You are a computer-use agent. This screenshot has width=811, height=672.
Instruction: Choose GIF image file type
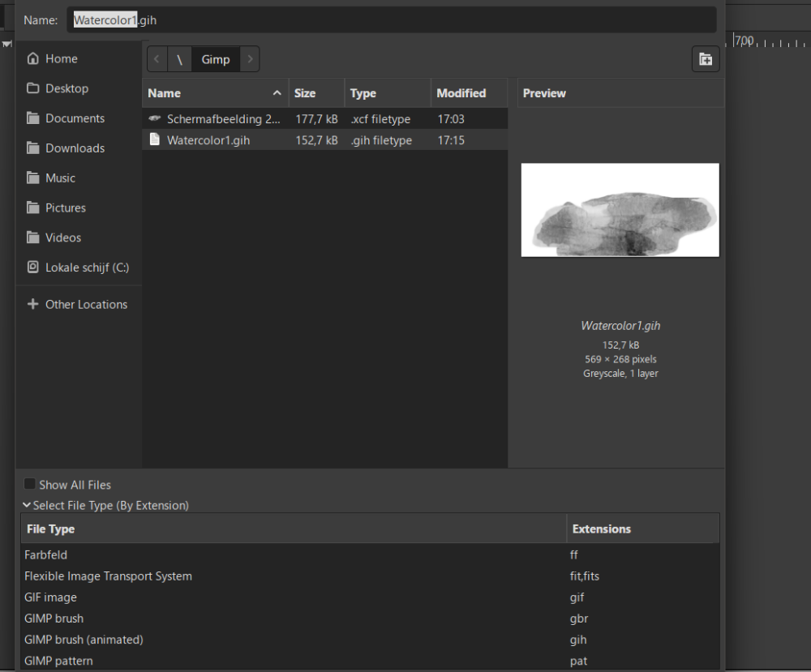(x=50, y=597)
